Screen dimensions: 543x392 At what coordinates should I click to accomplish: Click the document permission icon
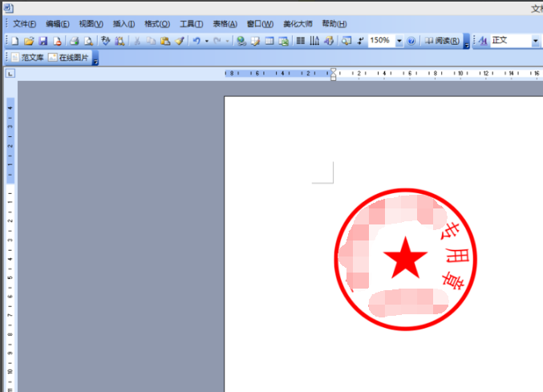(57, 41)
